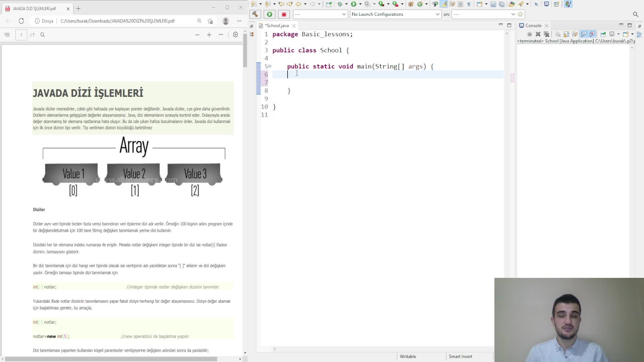Open a new browser tab with plus button

[78, 8]
